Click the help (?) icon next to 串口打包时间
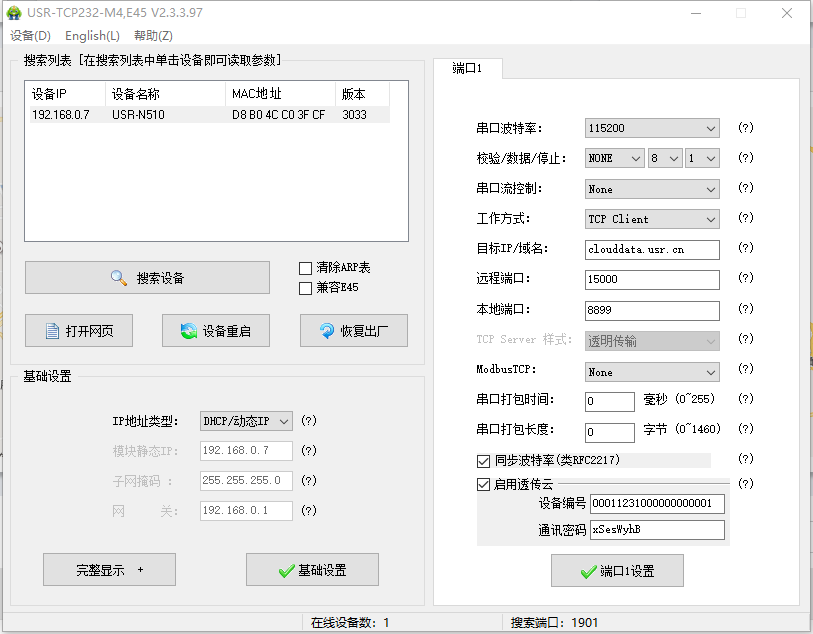The image size is (813, 634). pos(746,399)
